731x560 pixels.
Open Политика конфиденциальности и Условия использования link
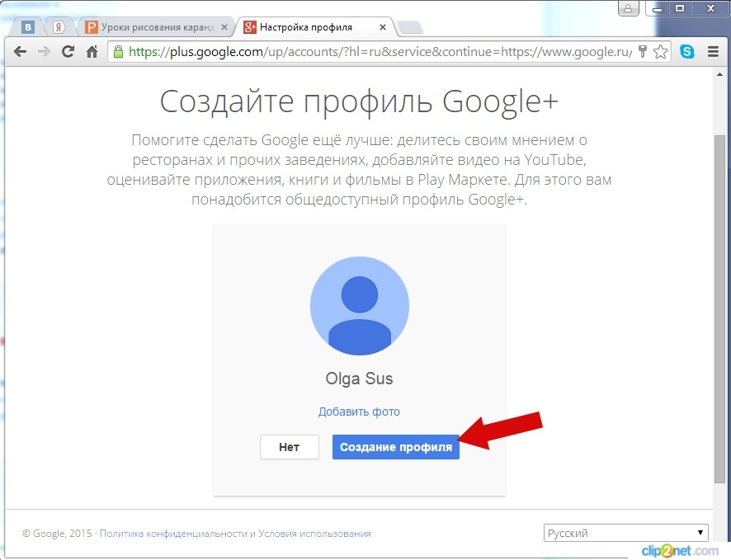pos(235,534)
